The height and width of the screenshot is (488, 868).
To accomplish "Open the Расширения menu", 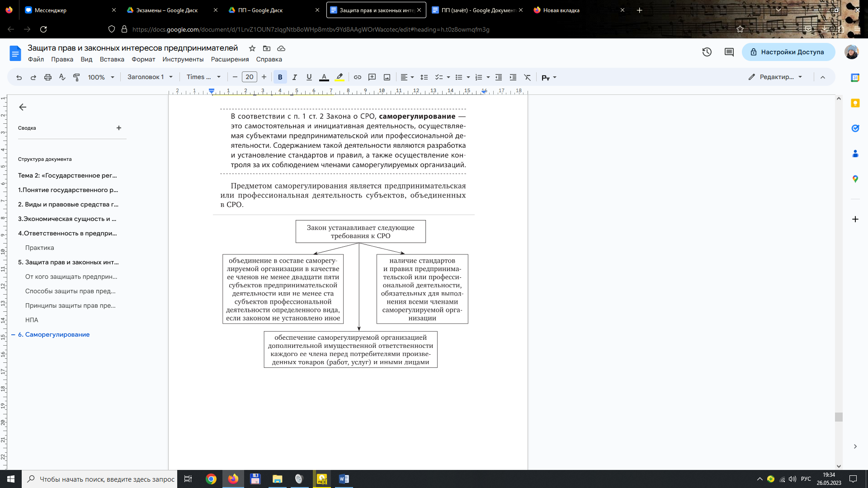I will coord(230,59).
